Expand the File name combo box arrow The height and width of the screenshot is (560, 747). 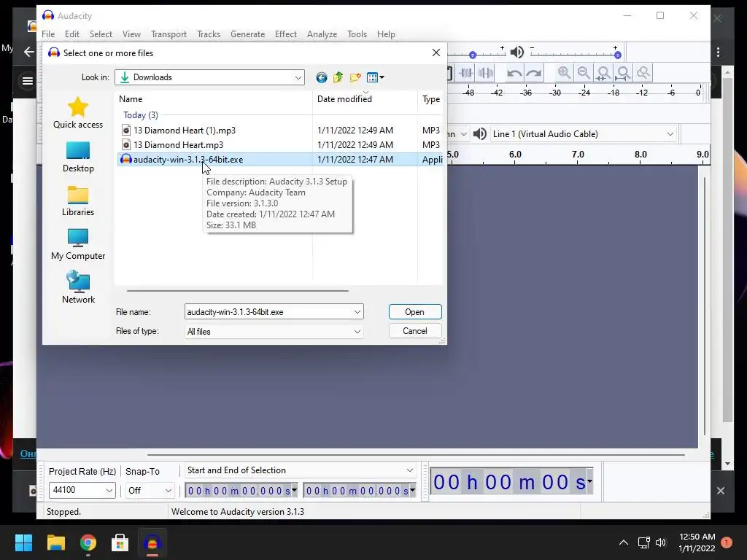(x=357, y=312)
